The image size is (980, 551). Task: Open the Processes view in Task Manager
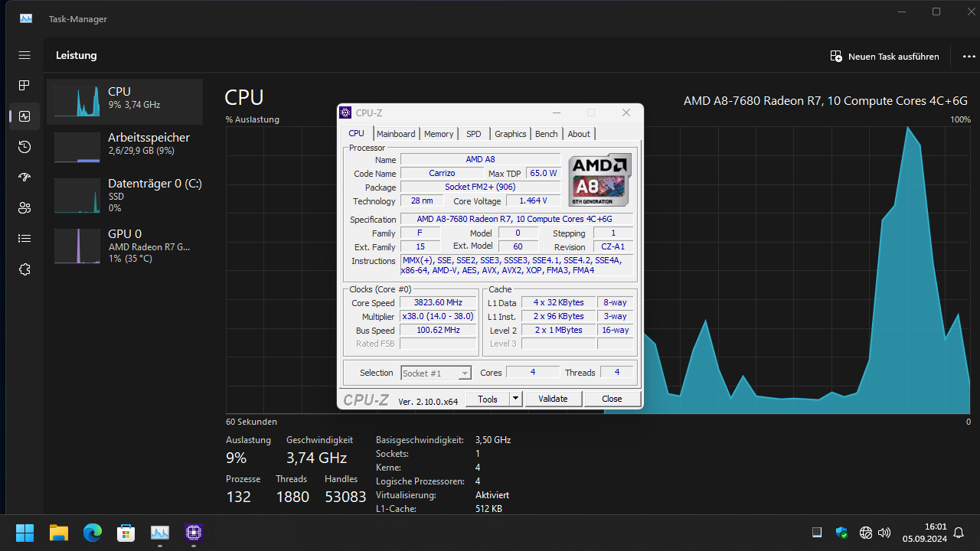[24, 86]
